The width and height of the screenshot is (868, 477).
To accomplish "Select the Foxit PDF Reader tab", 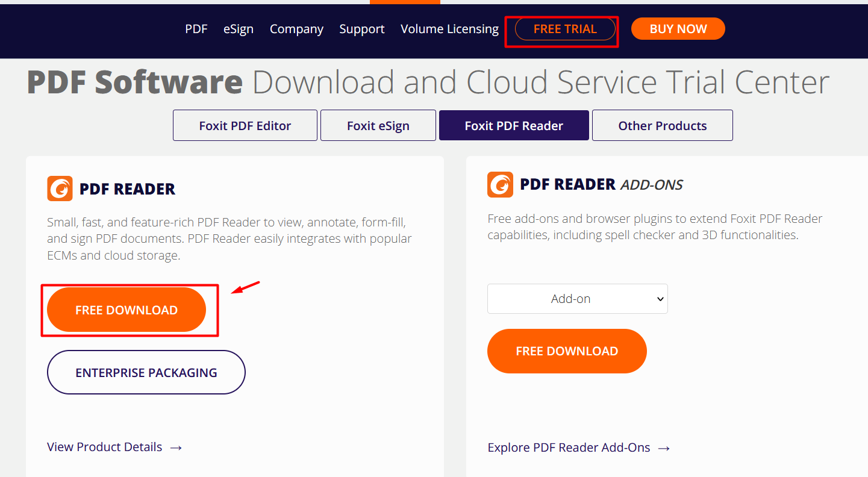I will coord(514,125).
